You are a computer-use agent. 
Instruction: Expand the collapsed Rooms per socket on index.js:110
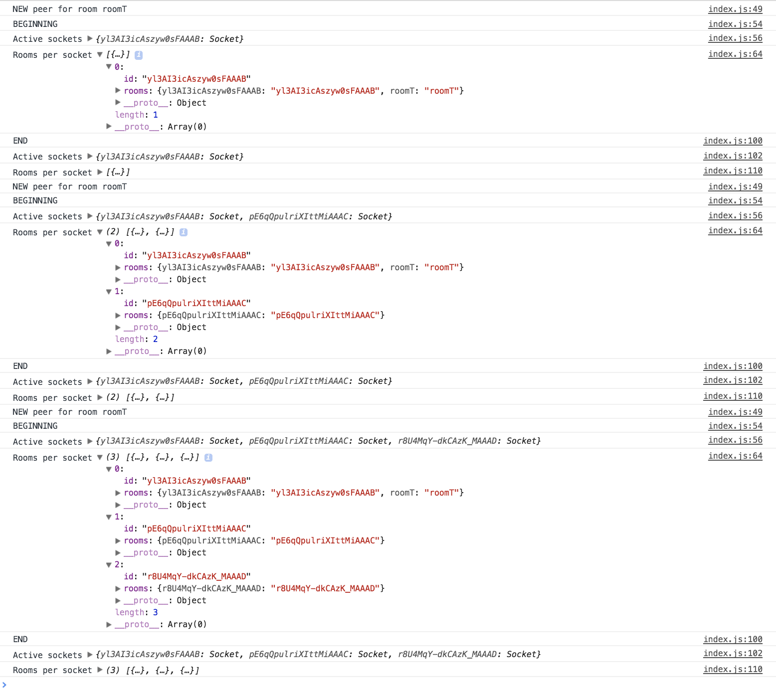tap(99, 172)
